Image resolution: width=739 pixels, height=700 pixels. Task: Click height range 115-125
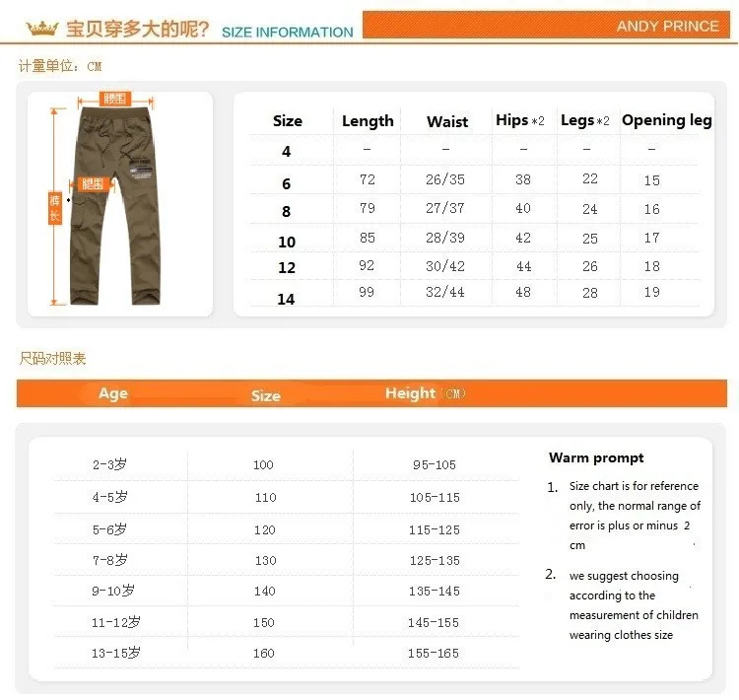(x=435, y=530)
